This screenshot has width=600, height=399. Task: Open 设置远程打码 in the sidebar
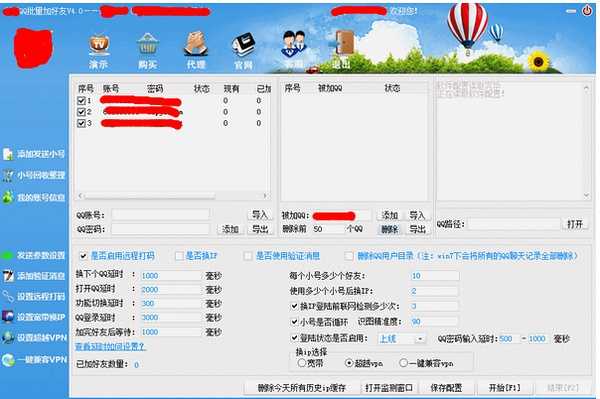click(x=34, y=296)
